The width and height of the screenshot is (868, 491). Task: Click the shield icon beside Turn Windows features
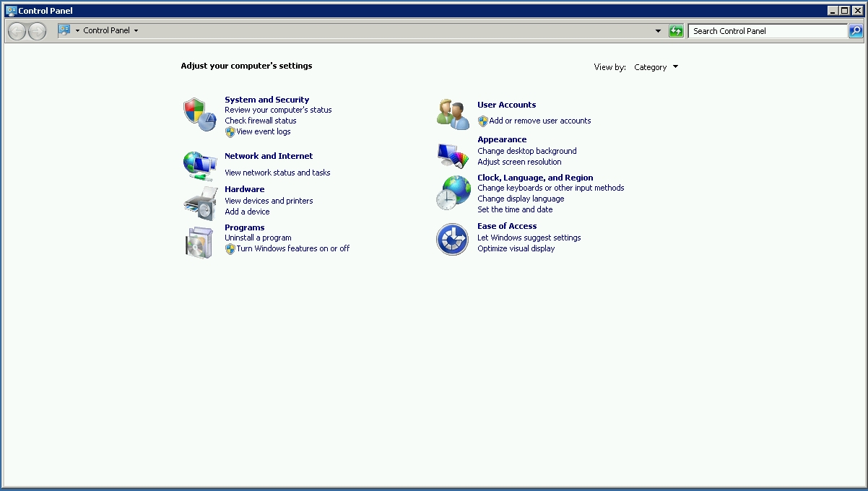pyautogui.click(x=230, y=249)
